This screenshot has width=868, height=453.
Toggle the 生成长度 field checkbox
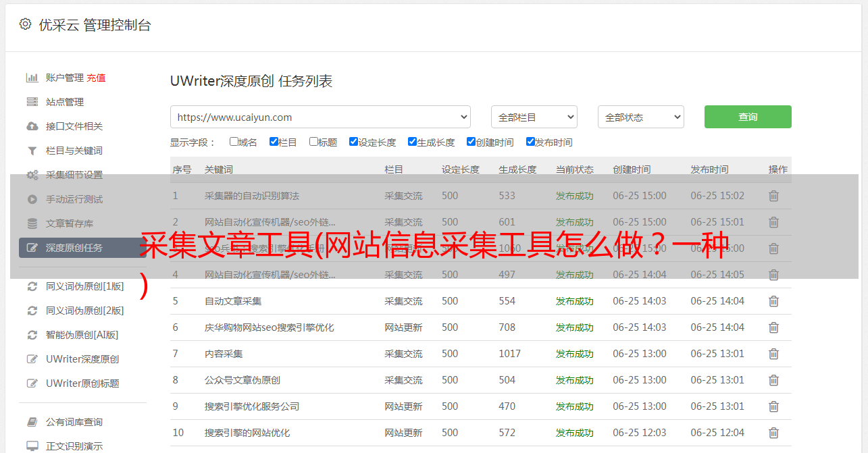point(412,142)
